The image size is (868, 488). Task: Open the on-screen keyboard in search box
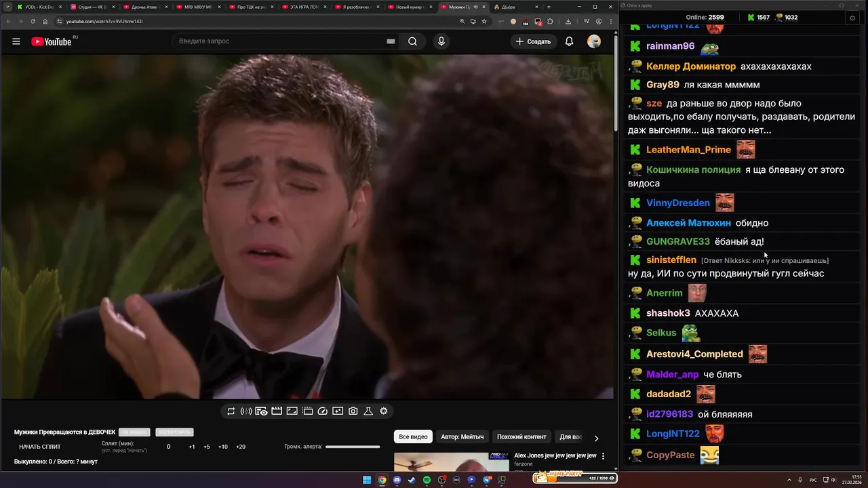(x=391, y=41)
